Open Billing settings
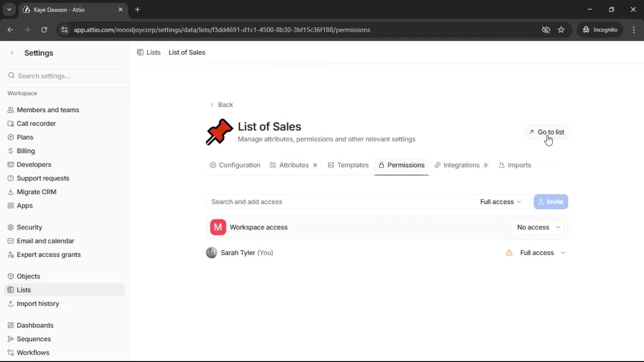 (25, 150)
